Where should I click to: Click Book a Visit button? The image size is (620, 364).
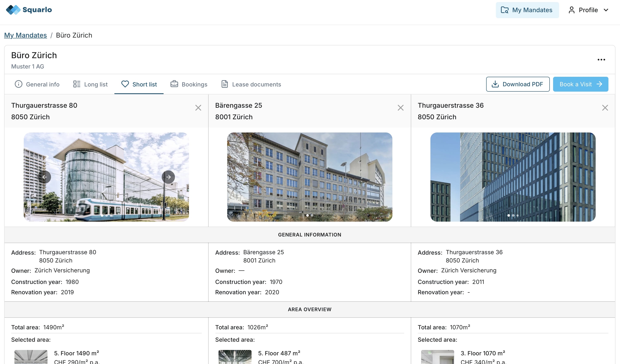point(580,84)
